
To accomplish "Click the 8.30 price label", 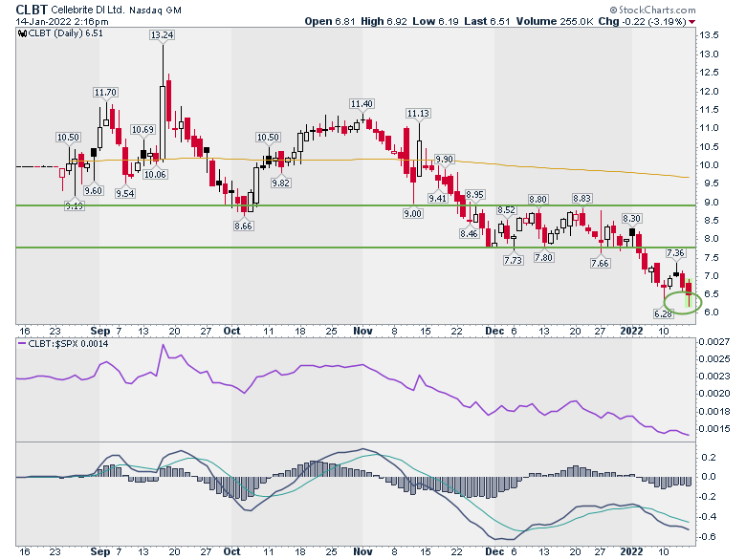I will pyautogui.click(x=632, y=219).
